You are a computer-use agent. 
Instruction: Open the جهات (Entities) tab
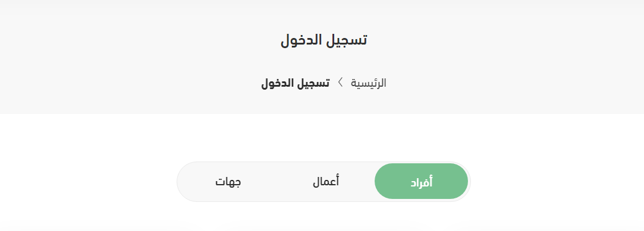(x=228, y=181)
